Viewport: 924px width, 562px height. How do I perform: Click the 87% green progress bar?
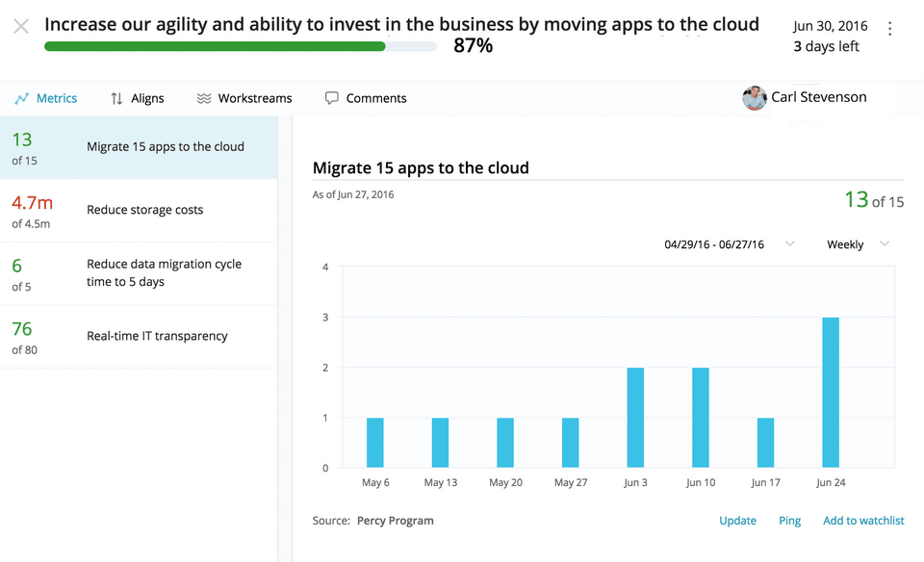coord(215,46)
